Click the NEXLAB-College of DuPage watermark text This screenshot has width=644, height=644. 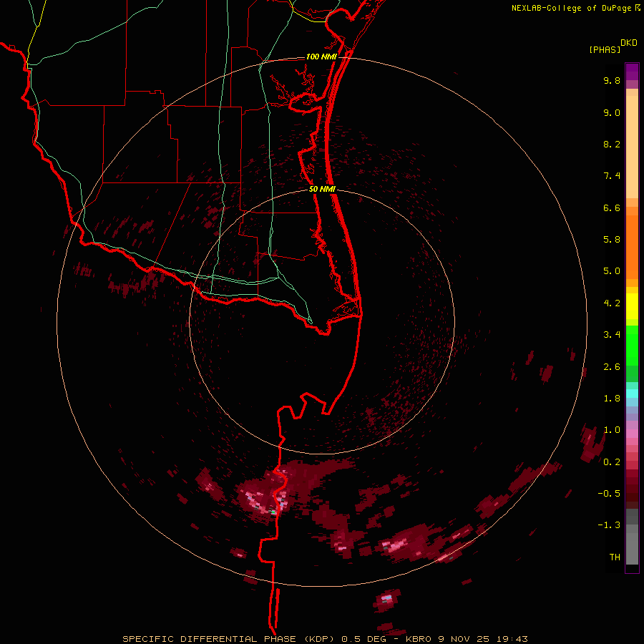click(x=572, y=8)
